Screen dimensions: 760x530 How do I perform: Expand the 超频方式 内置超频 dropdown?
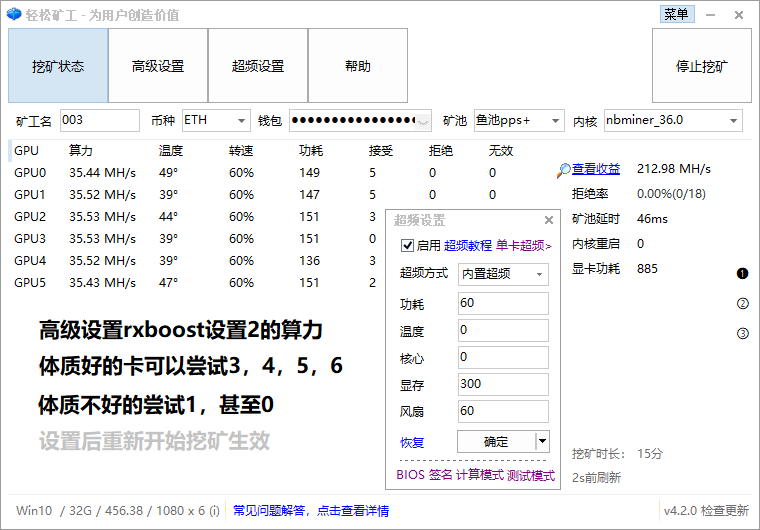click(540, 274)
